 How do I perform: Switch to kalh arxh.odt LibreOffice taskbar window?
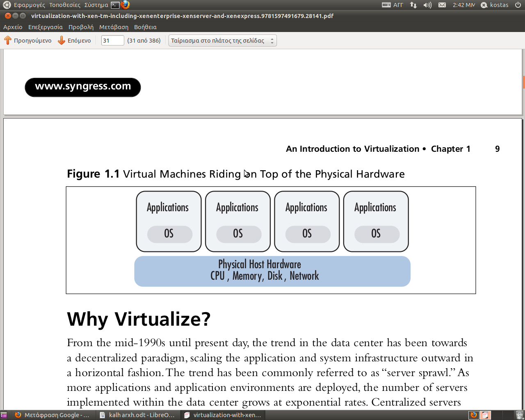[x=137, y=415]
